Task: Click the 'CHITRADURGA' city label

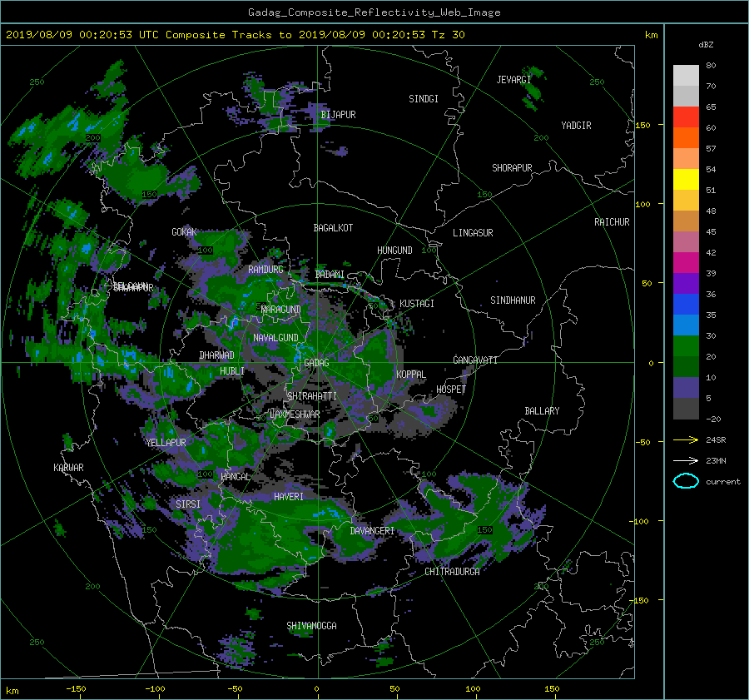Action: tap(452, 572)
